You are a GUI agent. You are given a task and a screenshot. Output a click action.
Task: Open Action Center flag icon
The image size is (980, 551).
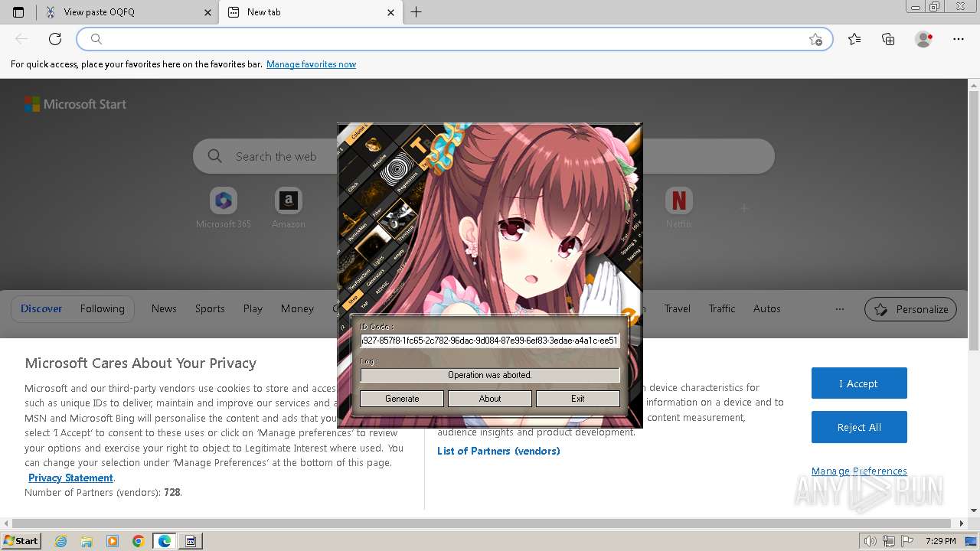(907, 541)
